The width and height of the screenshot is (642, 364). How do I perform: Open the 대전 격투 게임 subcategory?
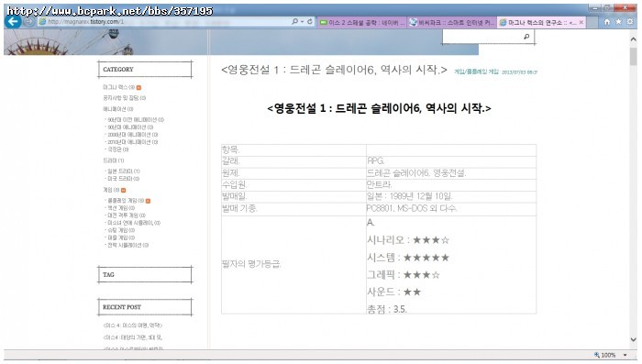click(127, 215)
